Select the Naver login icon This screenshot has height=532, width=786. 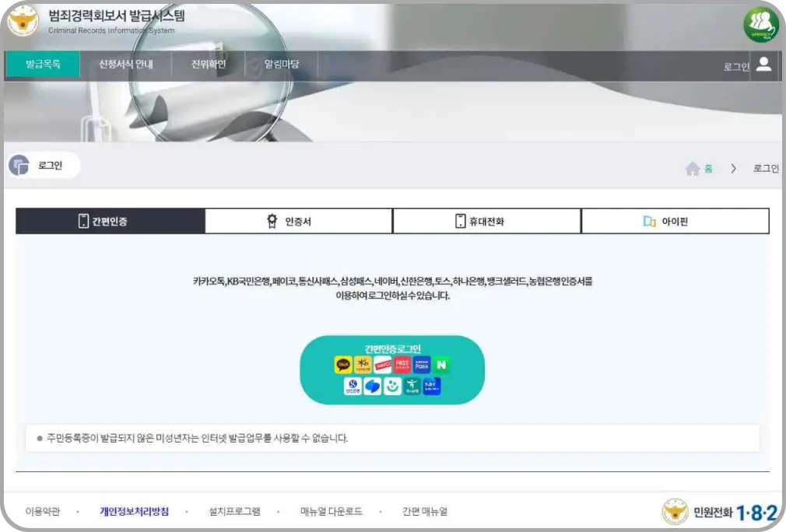[x=441, y=365]
